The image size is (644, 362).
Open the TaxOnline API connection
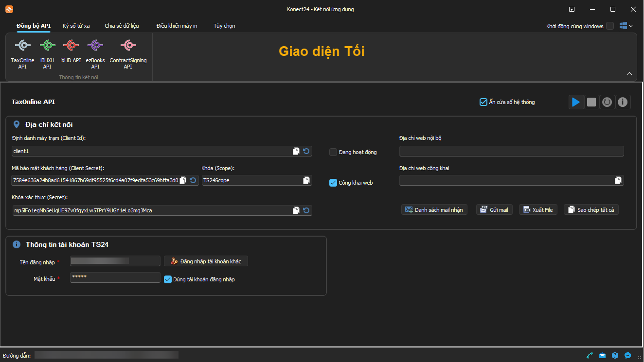23,54
